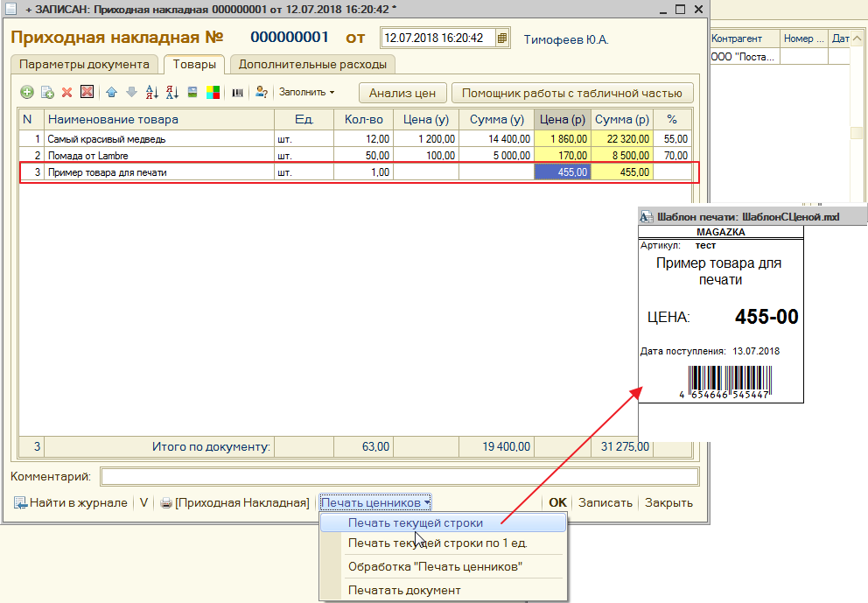Click the document date input field

tap(437, 39)
